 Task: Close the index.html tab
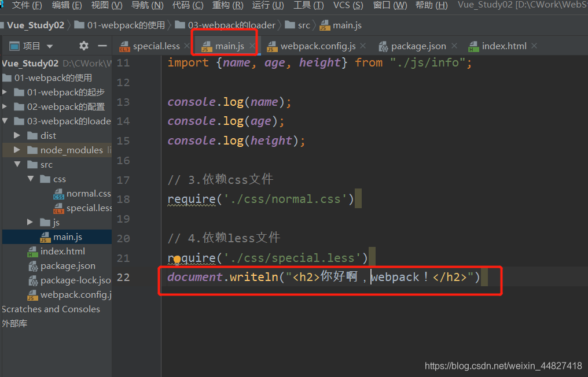(534, 46)
